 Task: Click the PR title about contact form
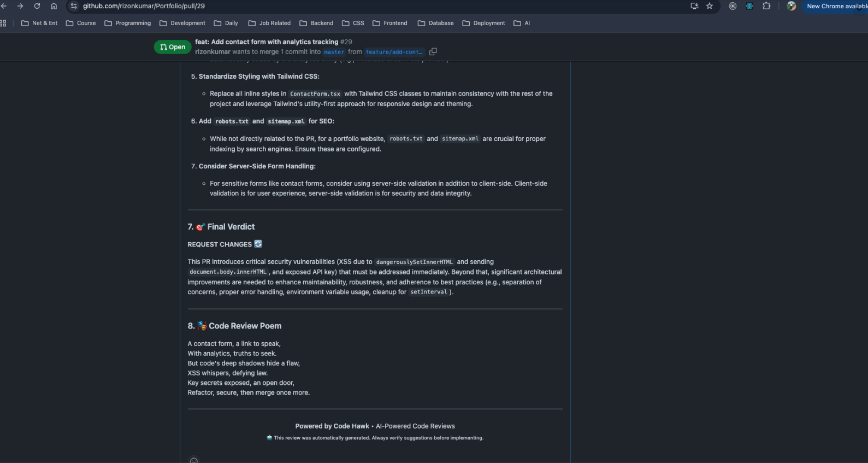coord(267,42)
